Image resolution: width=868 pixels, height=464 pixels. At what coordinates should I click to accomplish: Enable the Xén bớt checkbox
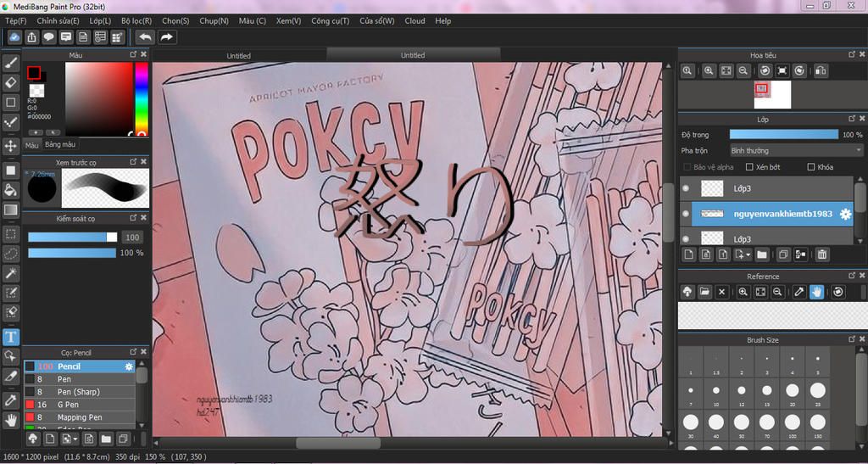(749, 166)
